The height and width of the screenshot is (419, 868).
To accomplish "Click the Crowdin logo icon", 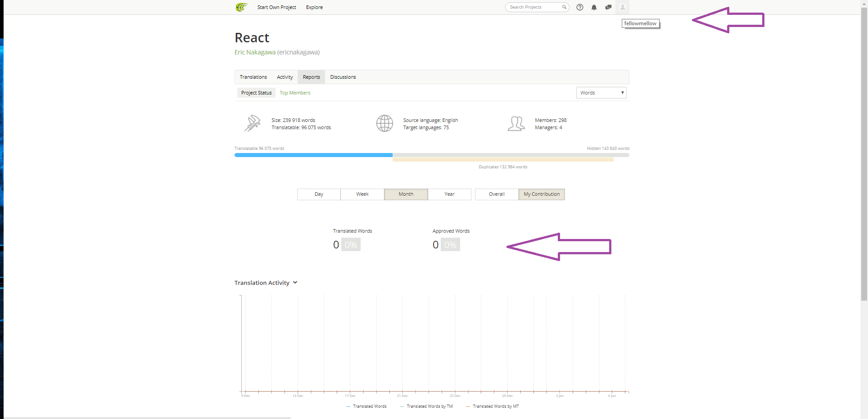I will [x=241, y=7].
